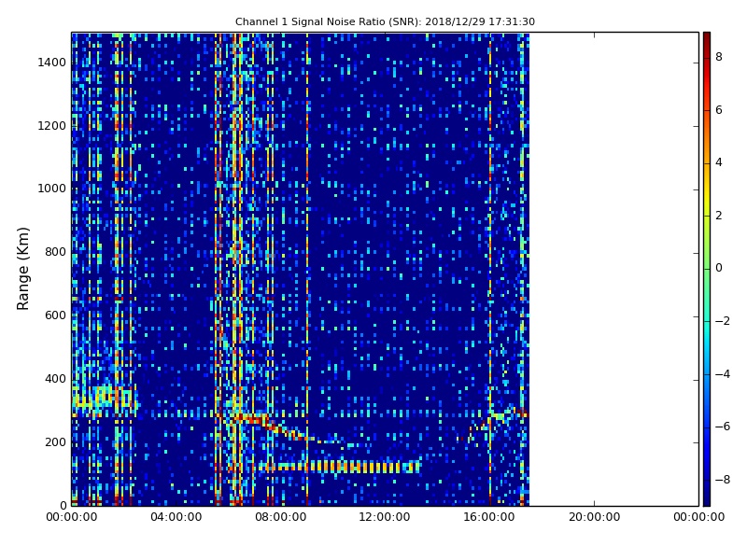Click the 'Range (Km)' y-axis label
Viewport: 747px width, 560px height.
22,269
